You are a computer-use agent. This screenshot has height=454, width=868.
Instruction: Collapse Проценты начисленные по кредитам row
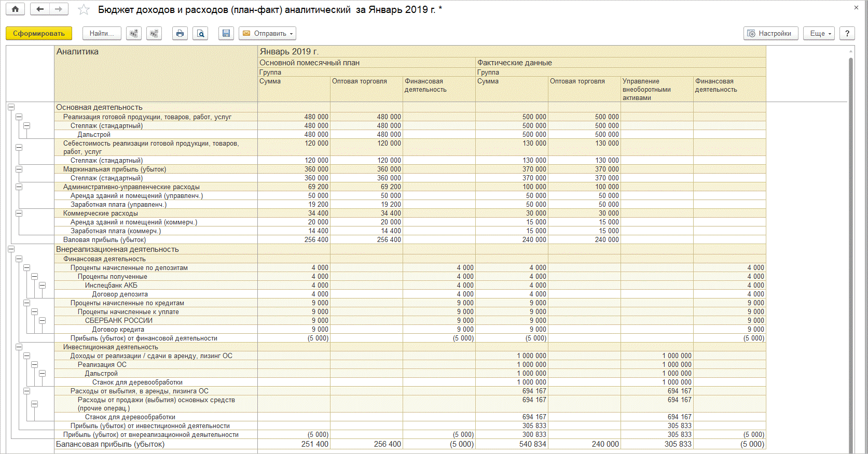point(26,303)
